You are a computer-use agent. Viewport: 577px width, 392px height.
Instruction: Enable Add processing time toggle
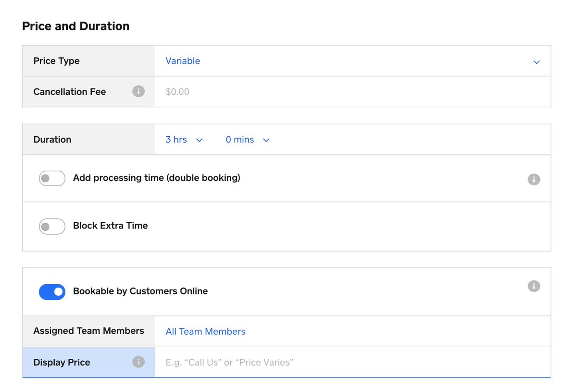52,178
